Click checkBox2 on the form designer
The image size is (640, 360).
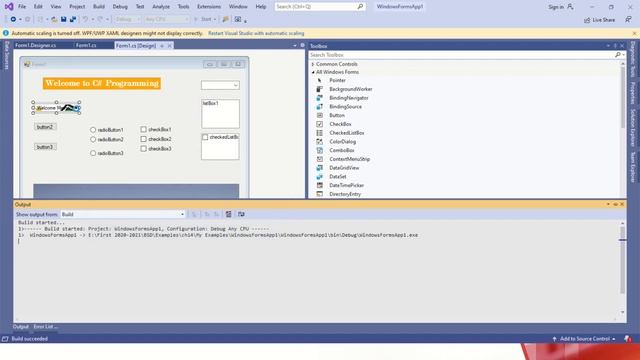point(156,139)
